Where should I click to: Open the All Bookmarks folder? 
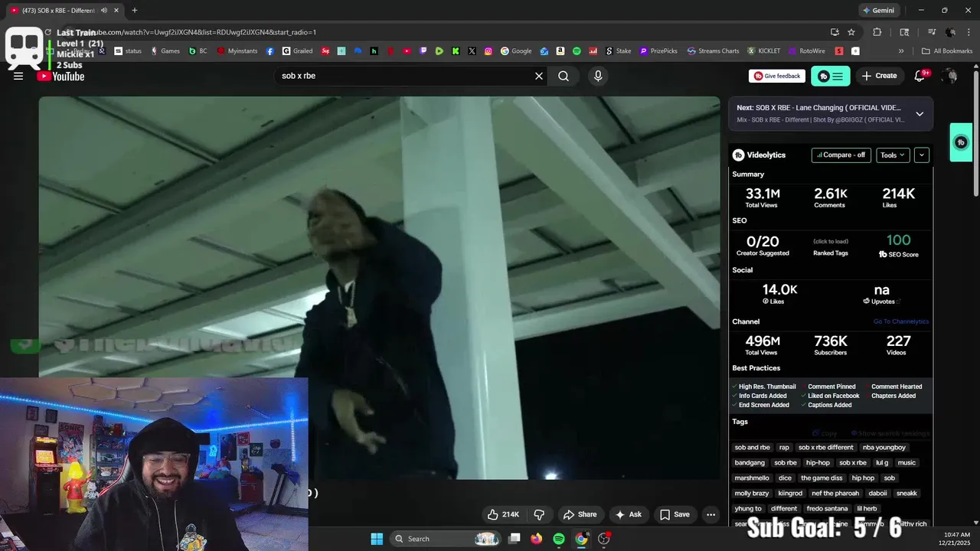tap(947, 51)
